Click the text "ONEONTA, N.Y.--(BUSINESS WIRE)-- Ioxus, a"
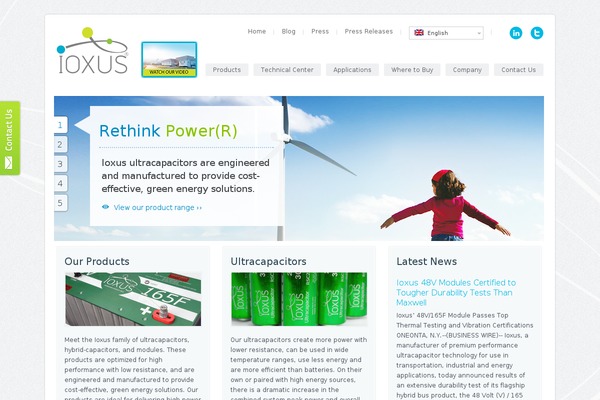The height and width of the screenshot is (400, 600). (x=462, y=335)
